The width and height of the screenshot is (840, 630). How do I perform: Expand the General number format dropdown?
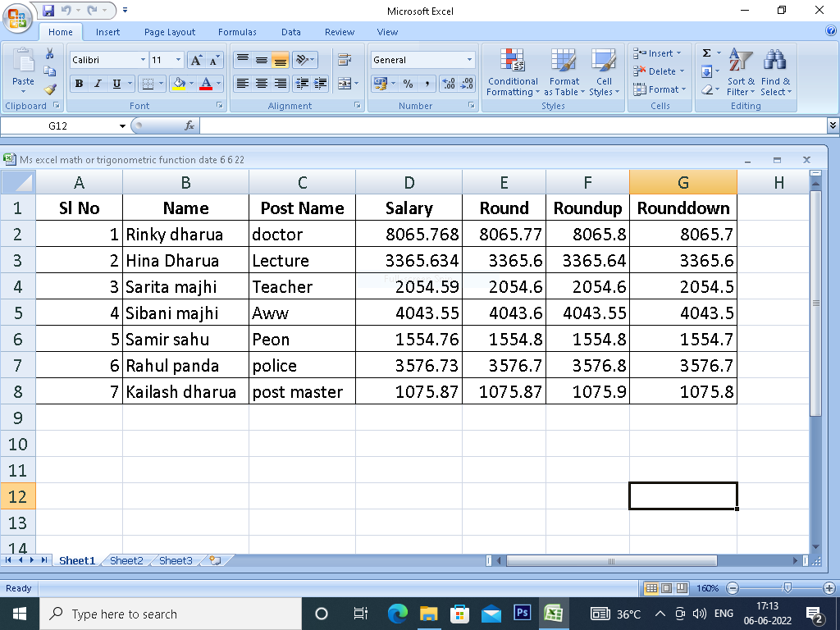469,60
